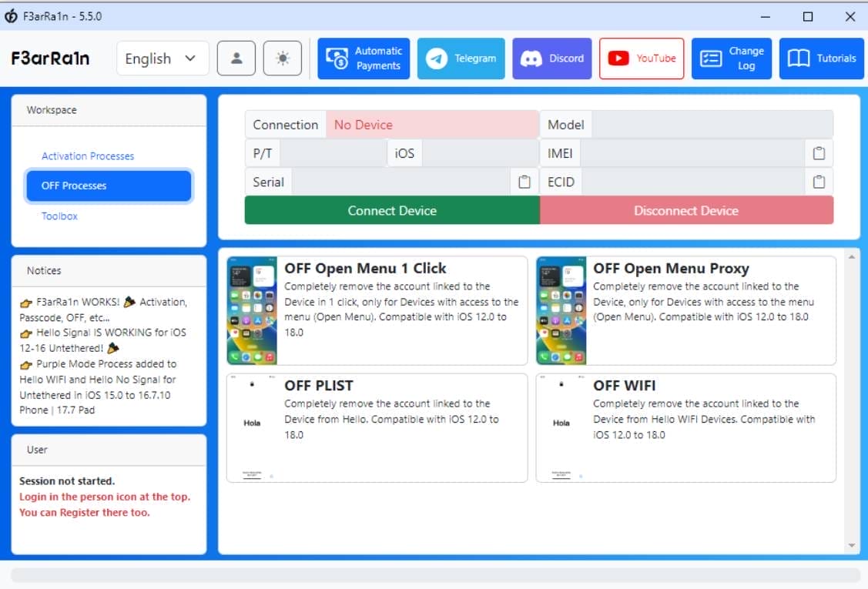View the Change Log
This screenshot has width=868, height=589.
tap(732, 58)
